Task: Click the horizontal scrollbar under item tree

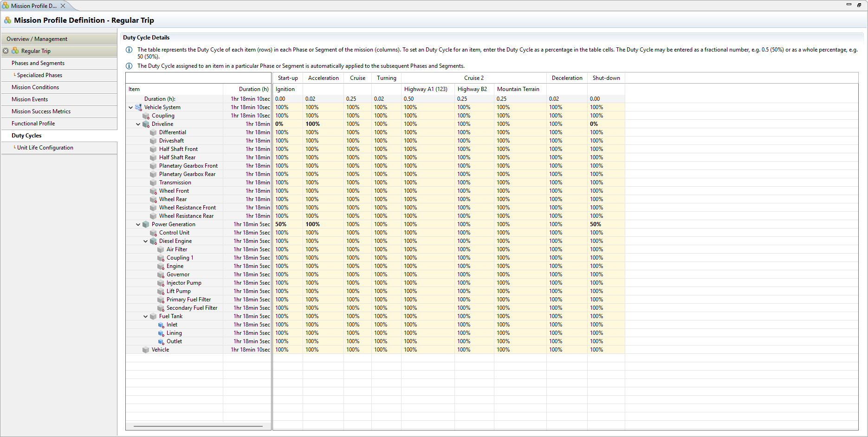Action: pyautogui.click(x=198, y=426)
